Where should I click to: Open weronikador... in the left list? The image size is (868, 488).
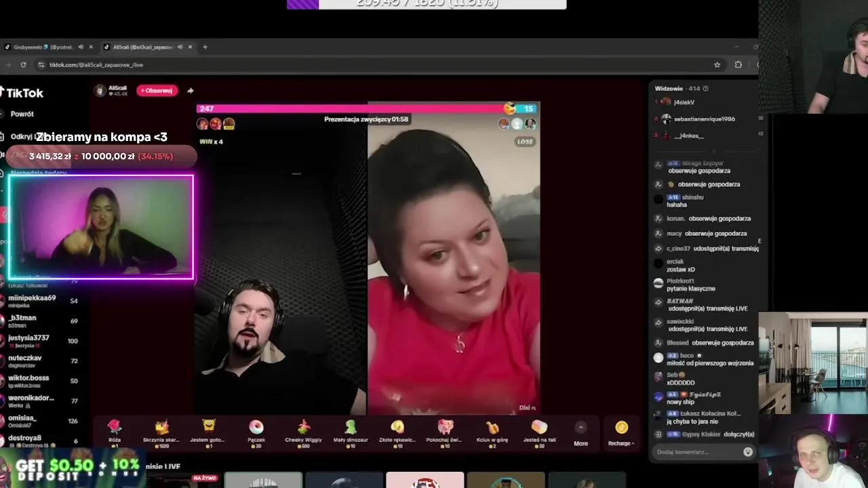(x=42, y=401)
